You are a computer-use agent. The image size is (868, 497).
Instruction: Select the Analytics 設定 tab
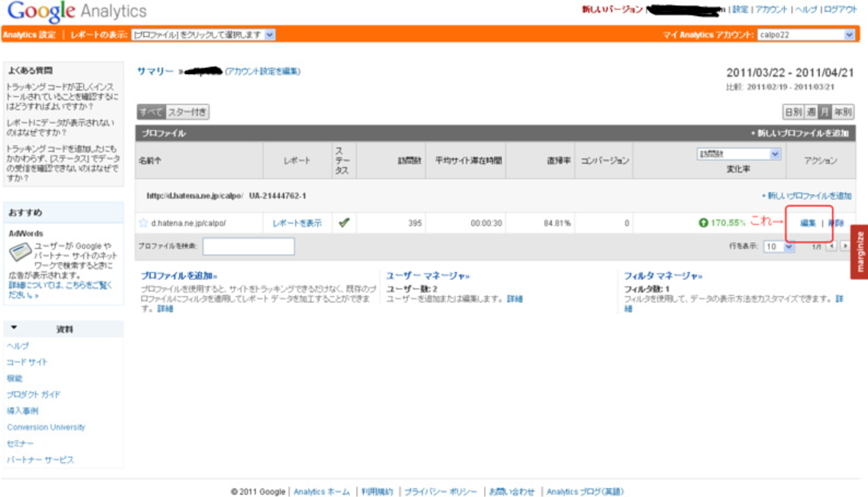29,35
